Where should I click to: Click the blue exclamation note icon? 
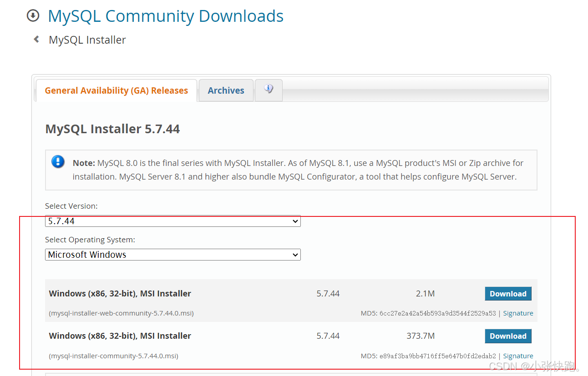58,161
